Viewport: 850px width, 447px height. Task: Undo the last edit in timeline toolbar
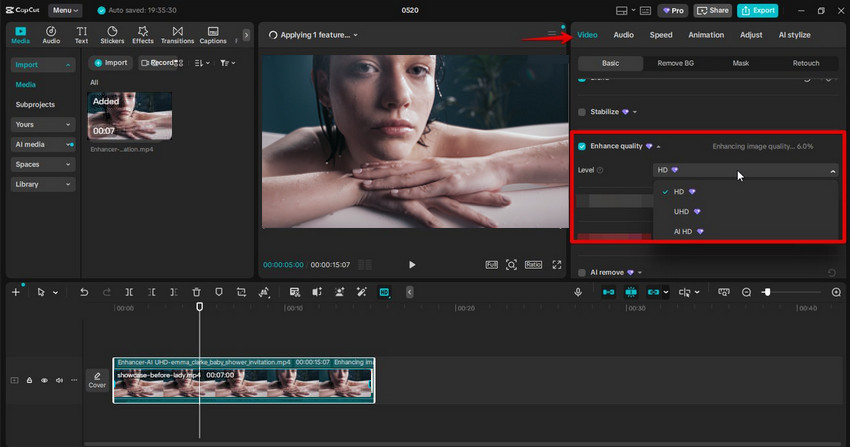click(84, 292)
